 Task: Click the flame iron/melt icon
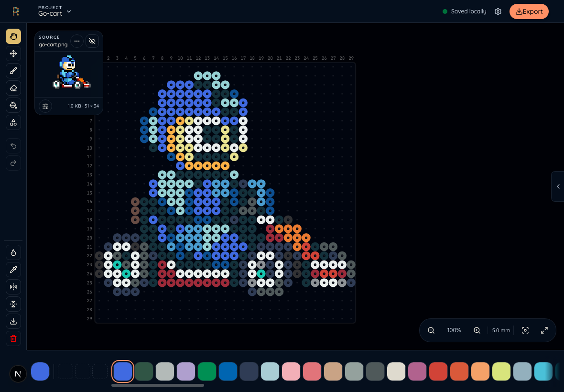13,252
